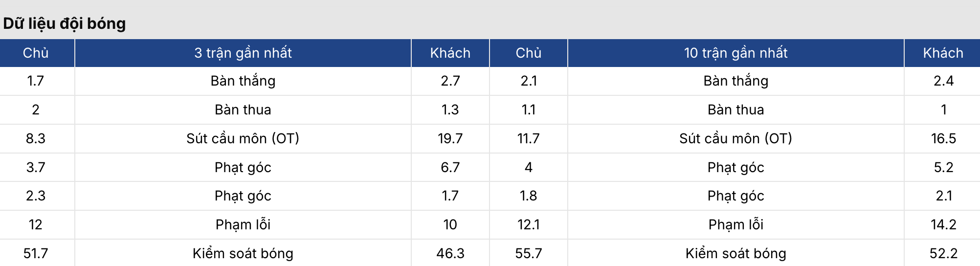Click the away corner value 6.7

click(450, 167)
